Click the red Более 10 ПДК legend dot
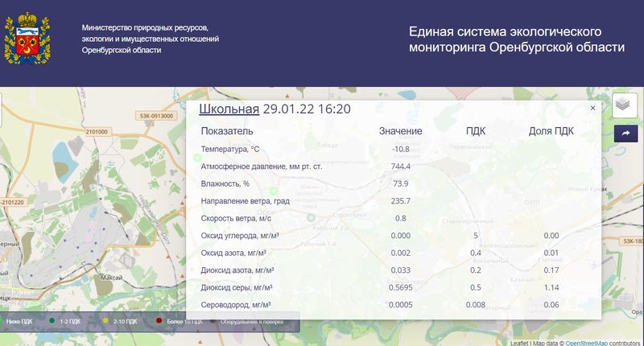 [159, 320]
